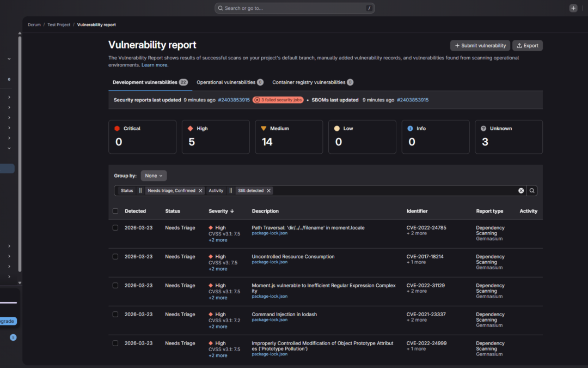The width and height of the screenshot is (588, 368).
Task: Open package-lock.json link under Command Injection in lodash
Action: tap(269, 321)
